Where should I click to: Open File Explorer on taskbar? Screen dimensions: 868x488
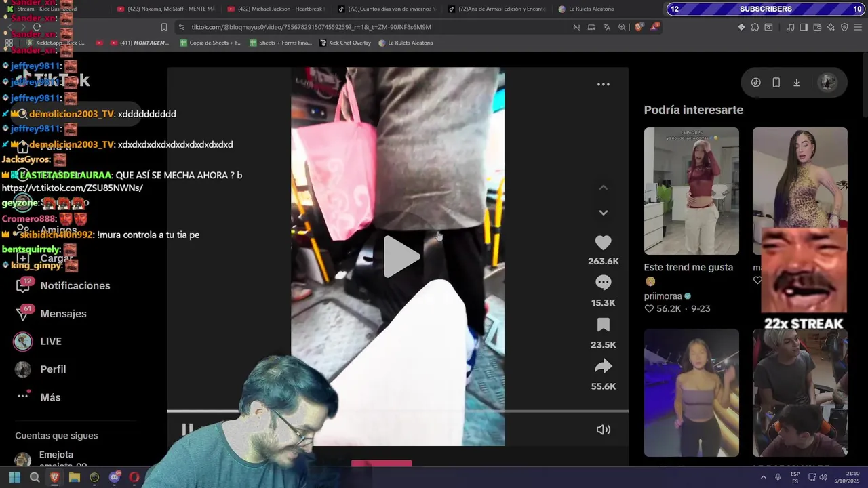click(x=75, y=477)
